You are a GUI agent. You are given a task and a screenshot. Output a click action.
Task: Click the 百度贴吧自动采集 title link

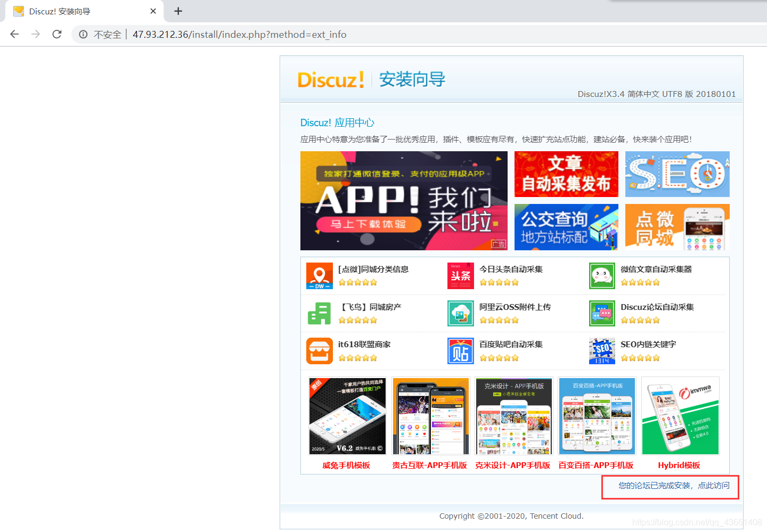pyautogui.click(x=511, y=345)
